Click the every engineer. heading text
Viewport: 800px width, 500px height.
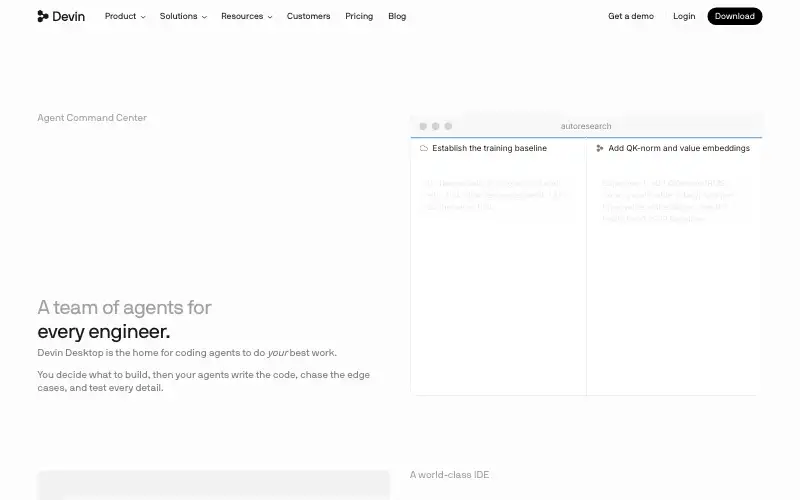(104, 332)
